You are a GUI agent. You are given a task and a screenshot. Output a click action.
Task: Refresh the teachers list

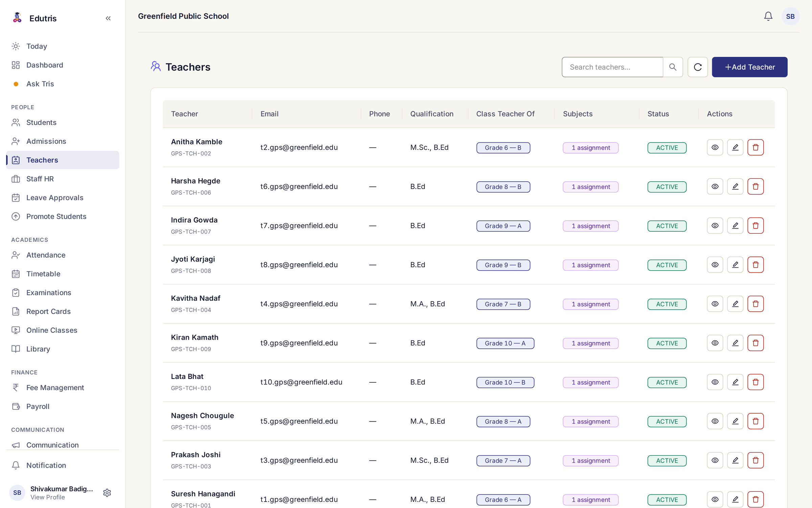pos(698,67)
